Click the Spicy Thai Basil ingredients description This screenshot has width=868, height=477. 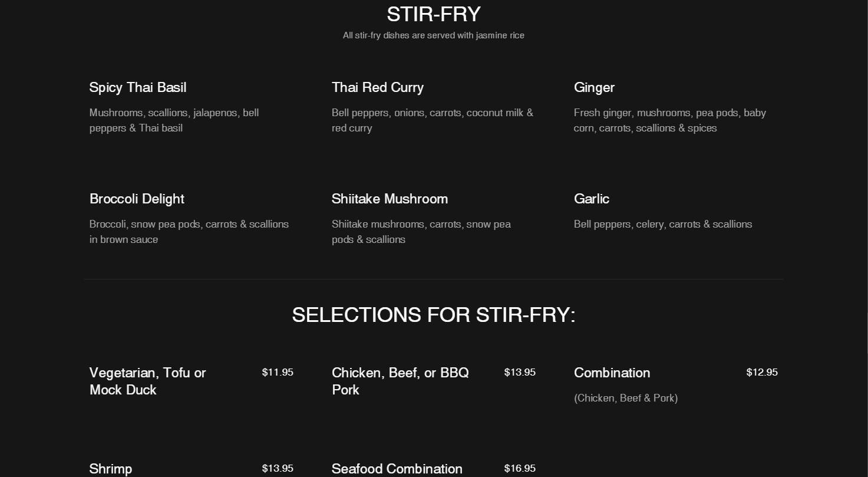tap(174, 120)
